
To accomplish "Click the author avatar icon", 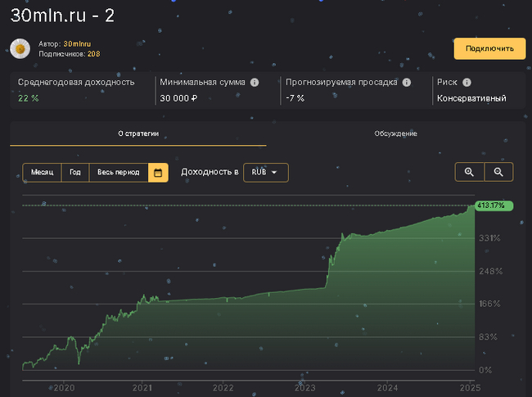I will pyautogui.click(x=20, y=49).
